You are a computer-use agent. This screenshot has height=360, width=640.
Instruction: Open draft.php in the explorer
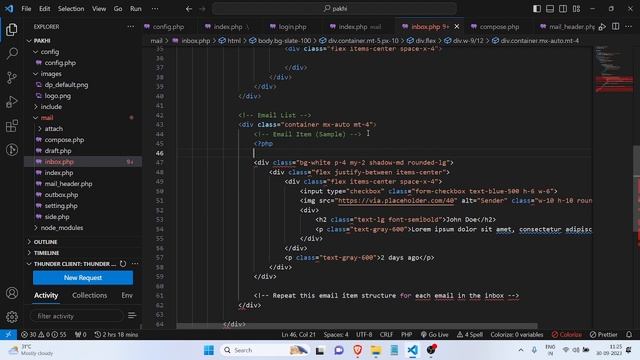[x=58, y=151]
